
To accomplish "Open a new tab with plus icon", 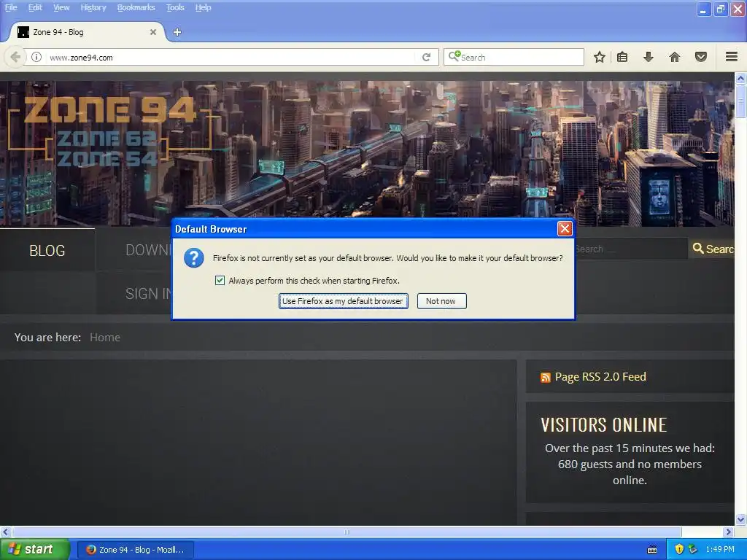I will 177,32.
